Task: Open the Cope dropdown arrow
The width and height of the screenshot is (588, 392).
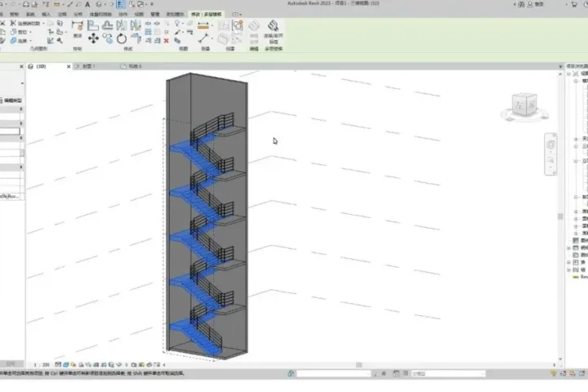Action: 43,23
